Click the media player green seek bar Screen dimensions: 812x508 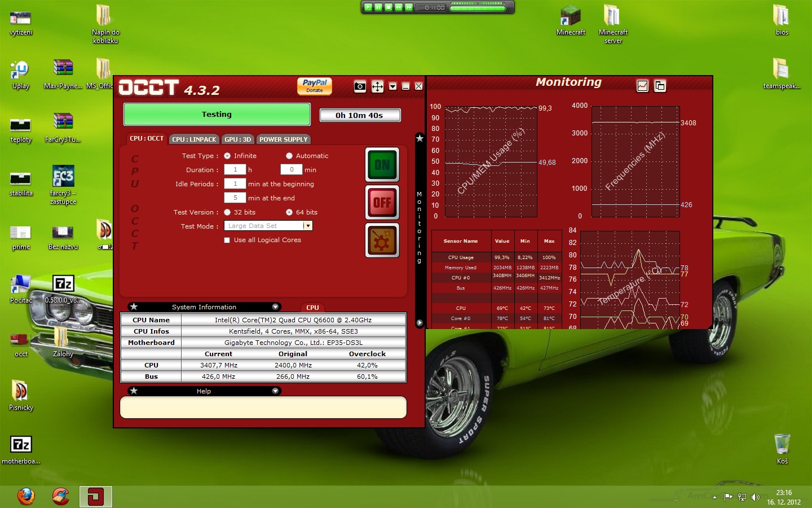coord(477,8)
